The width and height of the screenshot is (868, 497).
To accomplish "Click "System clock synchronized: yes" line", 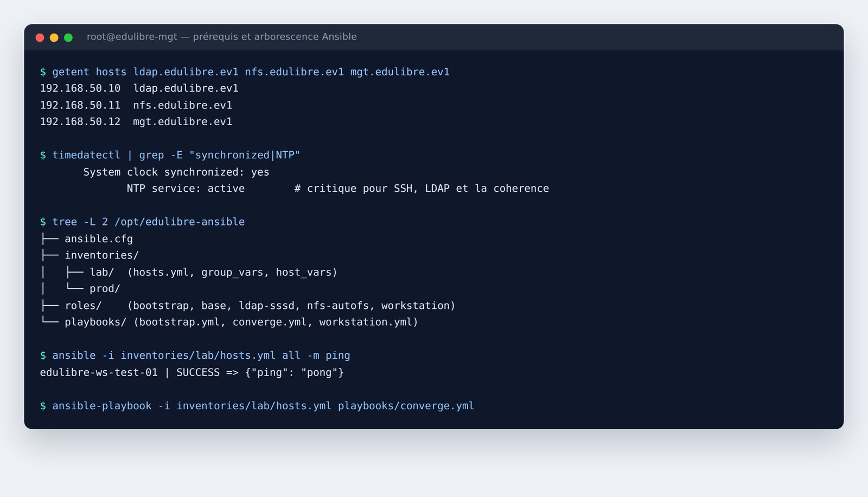I will [x=176, y=172].
